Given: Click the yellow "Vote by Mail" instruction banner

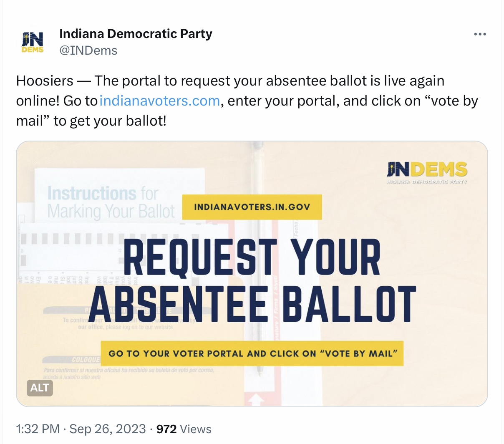Looking at the screenshot, I should (x=252, y=353).
